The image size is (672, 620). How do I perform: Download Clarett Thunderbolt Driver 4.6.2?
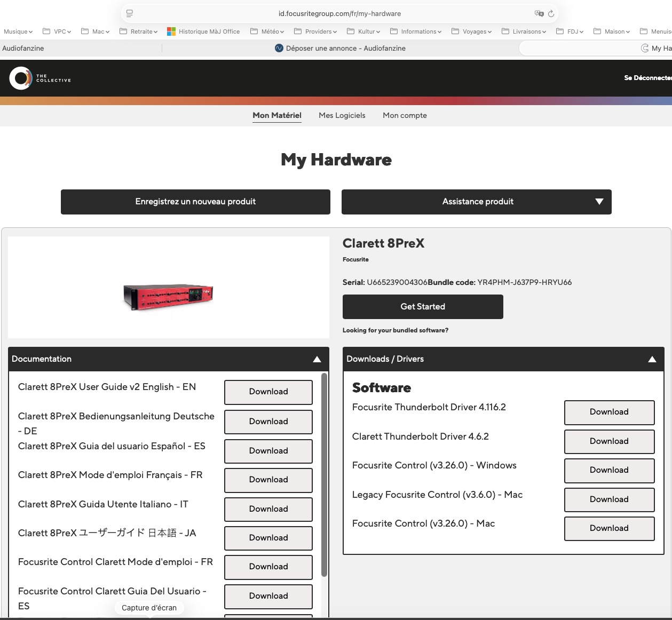click(610, 442)
